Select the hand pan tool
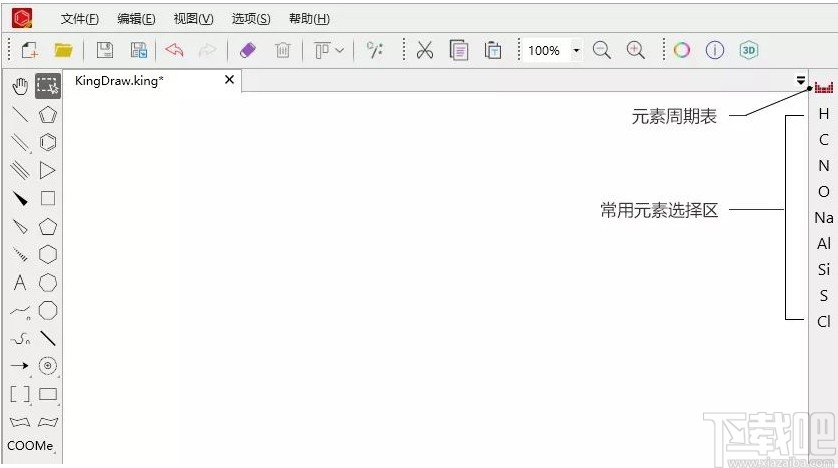The height and width of the screenshot is (468, 838). coord(20,86)
